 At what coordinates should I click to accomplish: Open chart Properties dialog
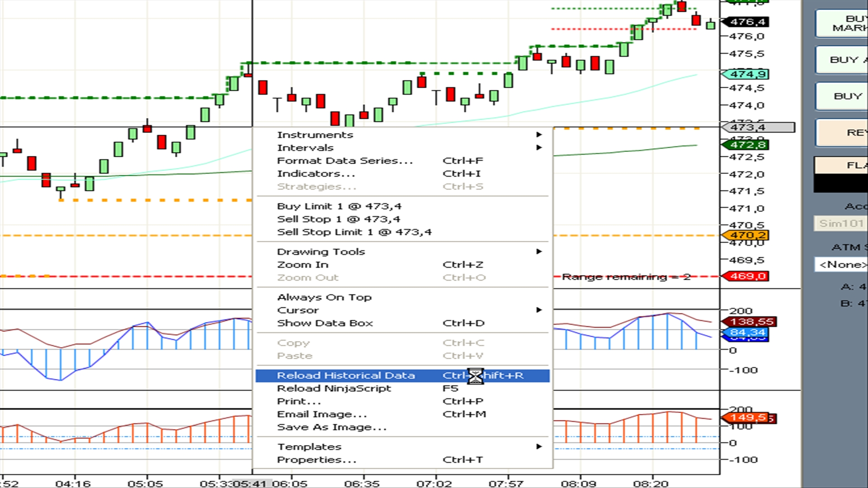(x=316, y=460)
